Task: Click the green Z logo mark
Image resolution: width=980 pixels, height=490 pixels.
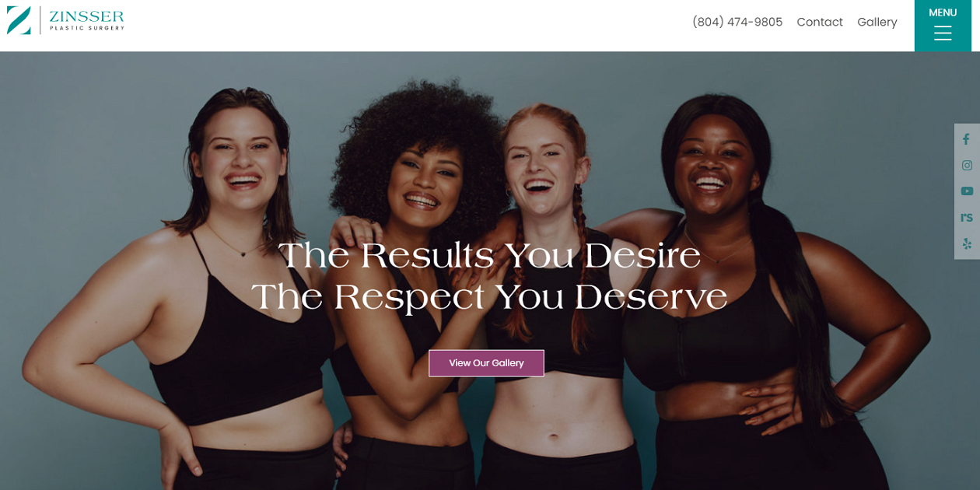Action: (19, 20)
